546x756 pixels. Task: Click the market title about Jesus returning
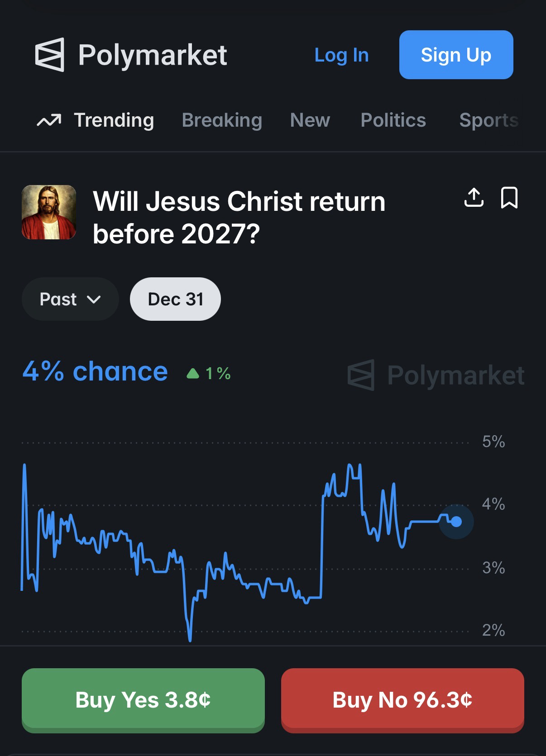click(239, 218)
